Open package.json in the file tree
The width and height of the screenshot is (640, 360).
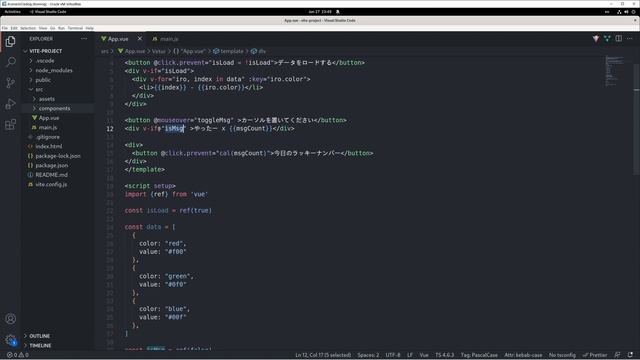(x=51, y=165)
